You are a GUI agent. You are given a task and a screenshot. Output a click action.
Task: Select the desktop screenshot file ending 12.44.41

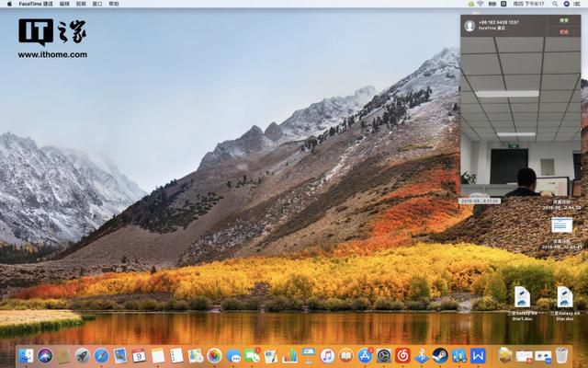click(x=561, y=233)
